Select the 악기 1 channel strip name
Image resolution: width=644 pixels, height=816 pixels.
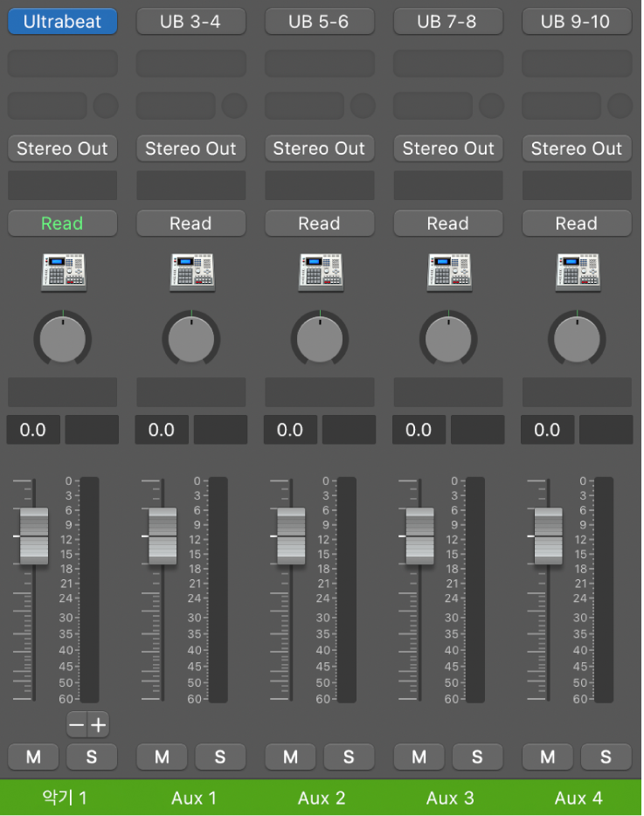[64, 798]
